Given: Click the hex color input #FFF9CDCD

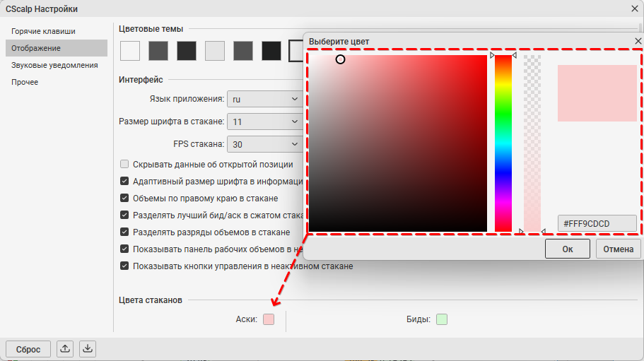Looking at the screenshot, I should [597, 223].
